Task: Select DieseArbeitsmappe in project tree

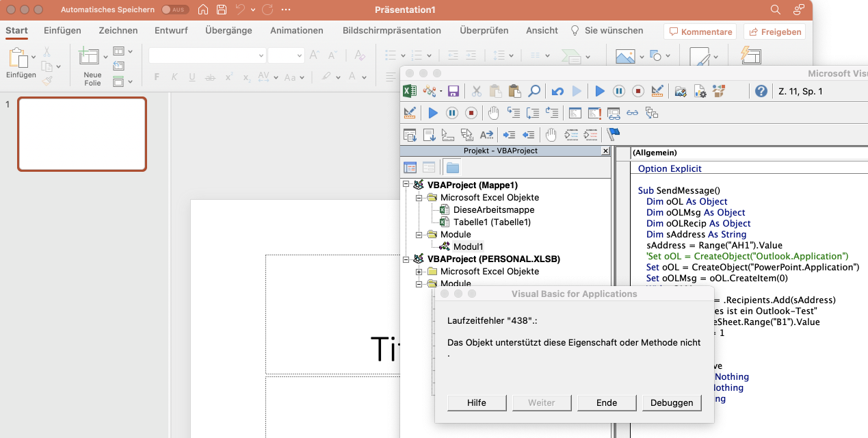Action: tap(494, 209)
